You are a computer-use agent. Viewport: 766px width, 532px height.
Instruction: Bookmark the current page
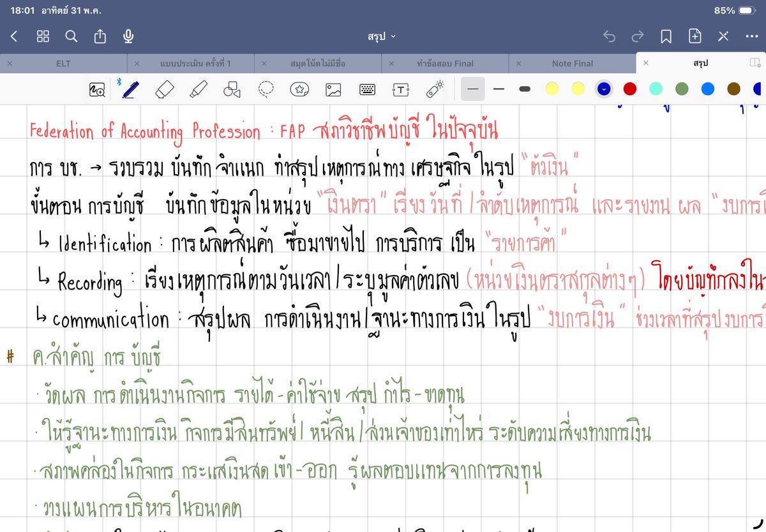pos(666,37)
